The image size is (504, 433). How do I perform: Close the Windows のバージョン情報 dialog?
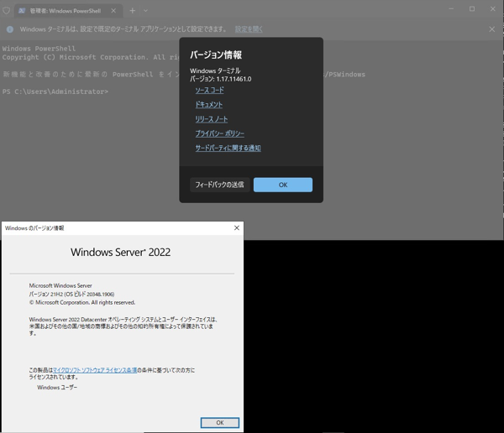click(x=237, y=227)
